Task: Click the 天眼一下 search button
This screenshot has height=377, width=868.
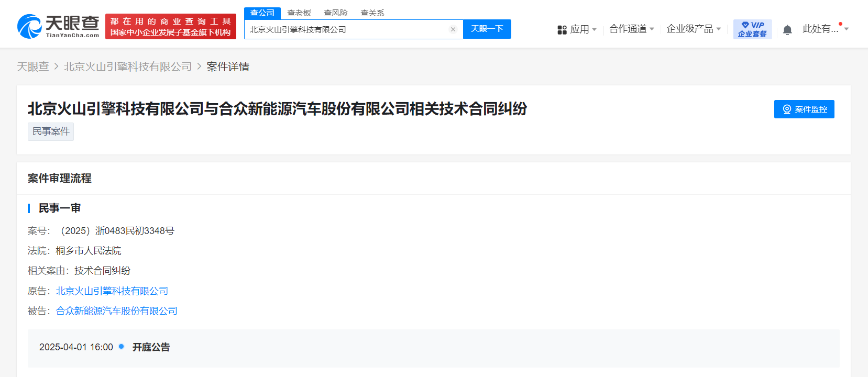Action: pyautogui.click(x=487, y=29)
